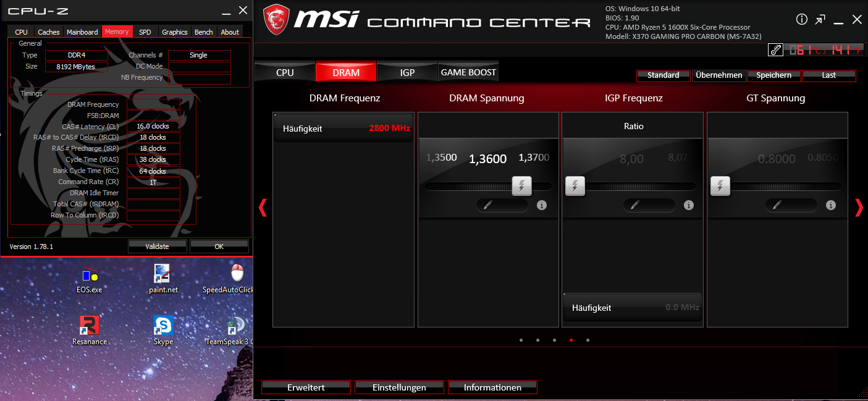Close the CPU-Z window
This screenshot has height=401, width=868.
click(243, 10)
